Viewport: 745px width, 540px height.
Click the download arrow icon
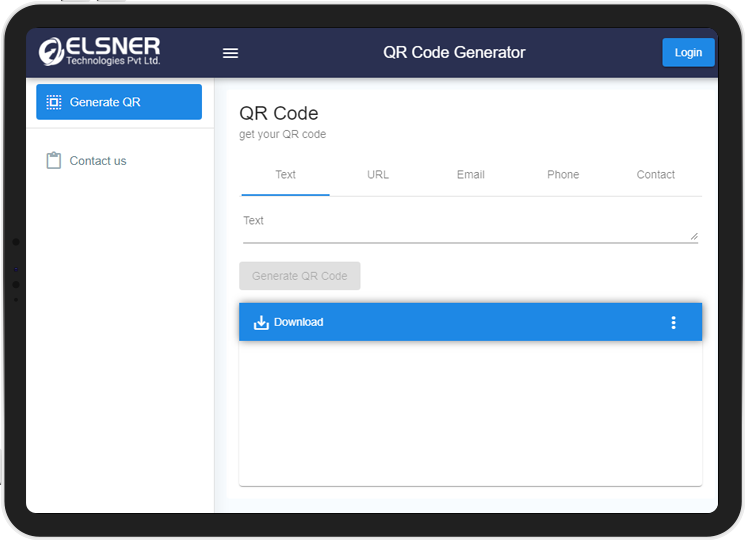pos(261,322)
